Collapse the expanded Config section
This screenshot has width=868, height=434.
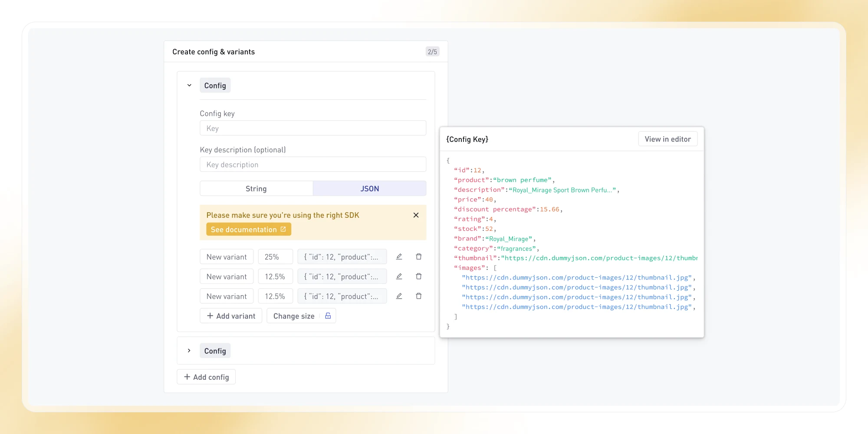(x=189, y=85)
